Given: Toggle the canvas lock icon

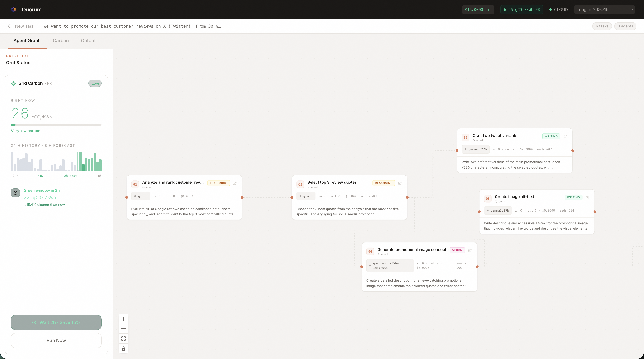Looking at the screenshot, I should (123, 348).
